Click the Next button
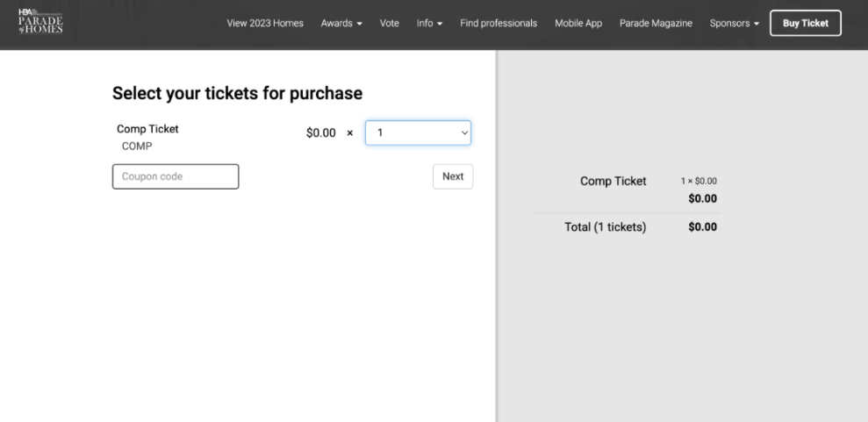This screenshot has width=868, height=422. point(453,176)
